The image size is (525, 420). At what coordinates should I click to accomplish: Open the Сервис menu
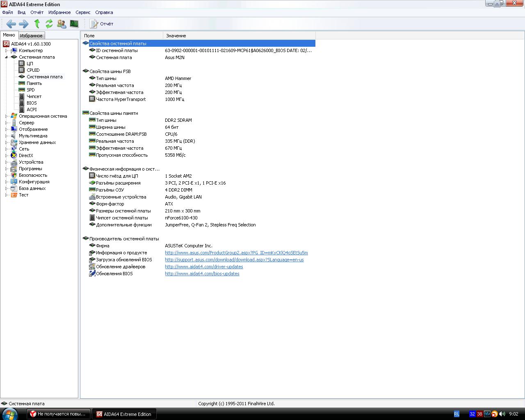(83, 12)
